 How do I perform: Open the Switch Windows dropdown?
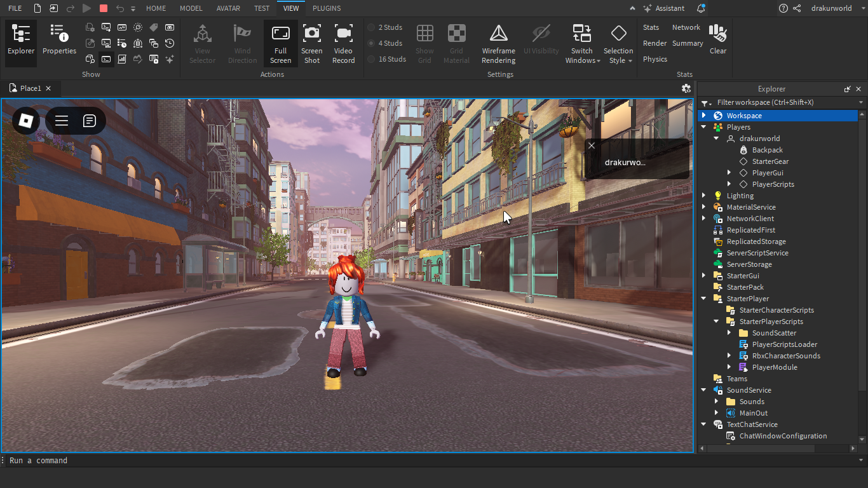[x=582, y=44]
